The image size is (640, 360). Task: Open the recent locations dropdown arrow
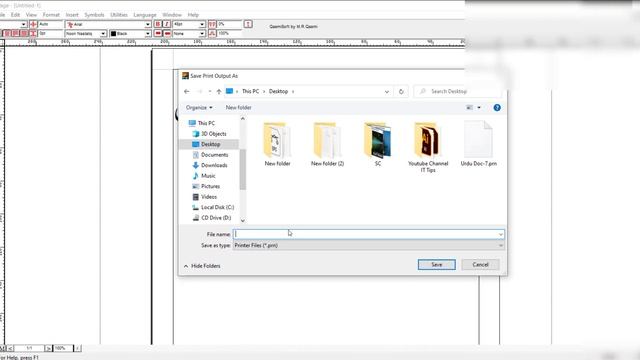pos(209,91)
